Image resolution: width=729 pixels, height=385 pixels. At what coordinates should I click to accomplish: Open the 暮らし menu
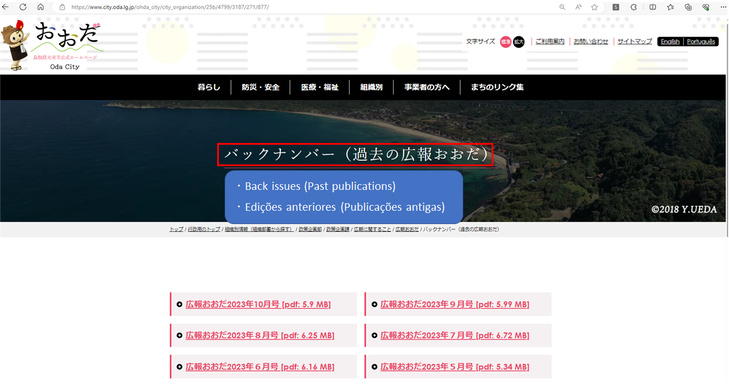tap(209, 87)
